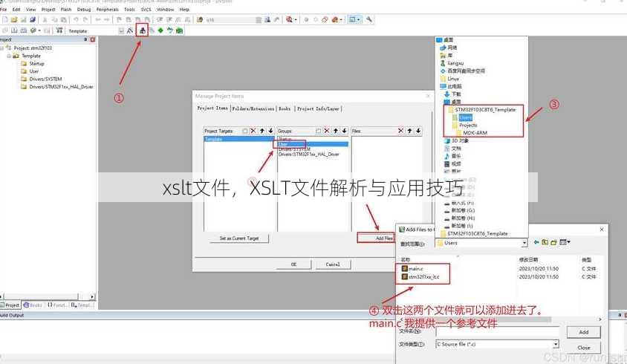Viewport: 627px width, 364px height.
Task: Click Set as Current Target button
Action: coord(239,238)
